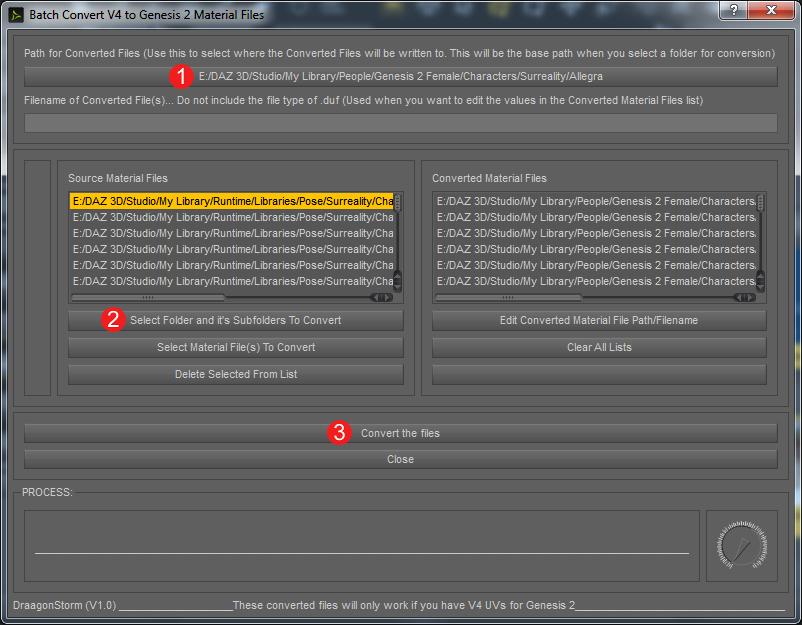Viewport: 802px width, 625px height.
Task: Click the help question mark button
Action: pos(733,10)
